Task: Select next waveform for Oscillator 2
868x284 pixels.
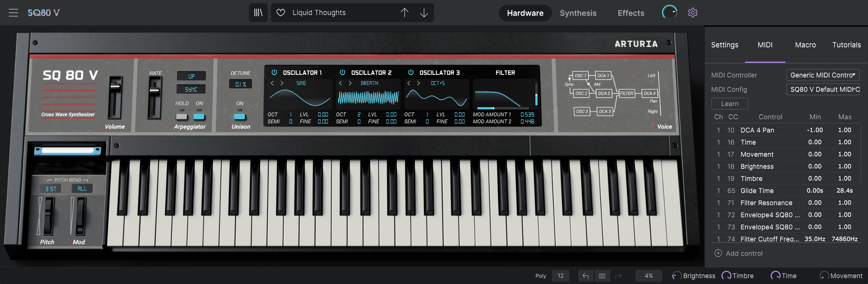Action: tap(350, 83)
